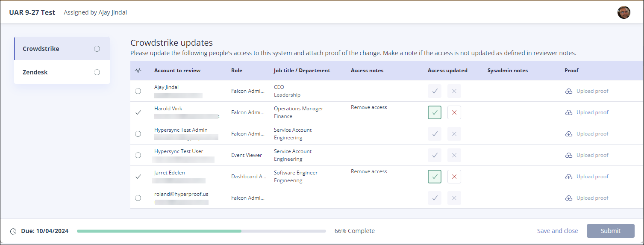Click cloud upload icon for Hypersync Test User
This screenshot has height=245, width=644.
tap(569, 155)
